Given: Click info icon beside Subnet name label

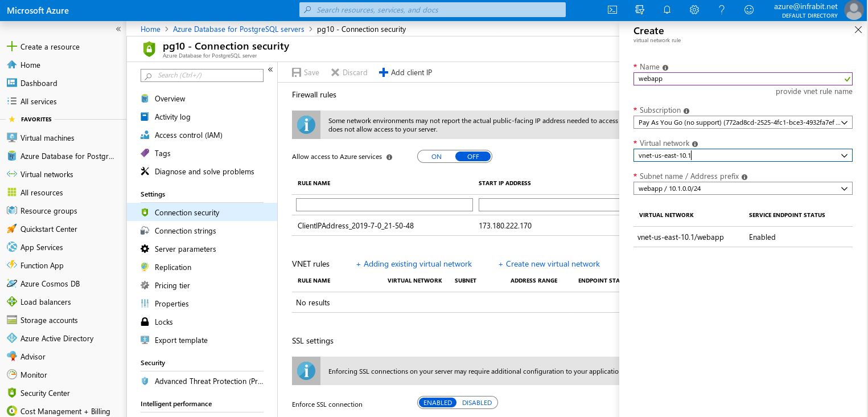Looking at the screenshot, I should point(744,177).
